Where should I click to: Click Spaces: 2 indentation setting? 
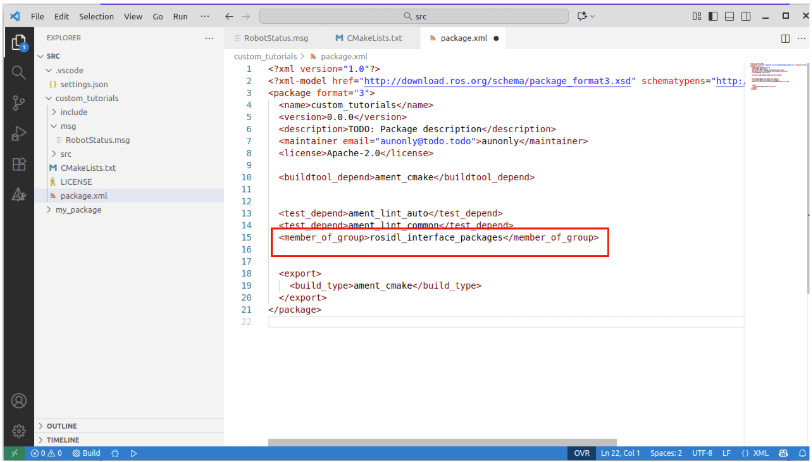pyautogui.click(x=664, y=453)
